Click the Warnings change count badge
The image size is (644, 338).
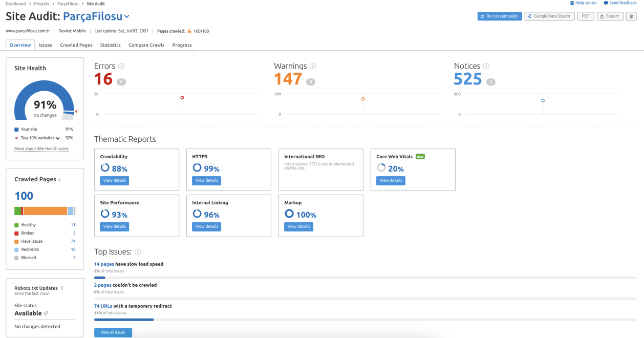(311, 82)
